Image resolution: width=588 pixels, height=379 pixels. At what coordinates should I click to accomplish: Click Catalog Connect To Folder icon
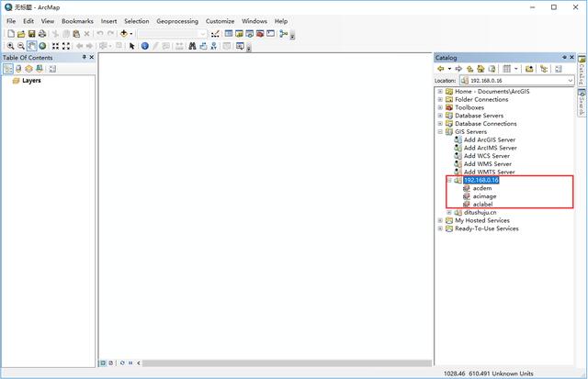(529, 69)
